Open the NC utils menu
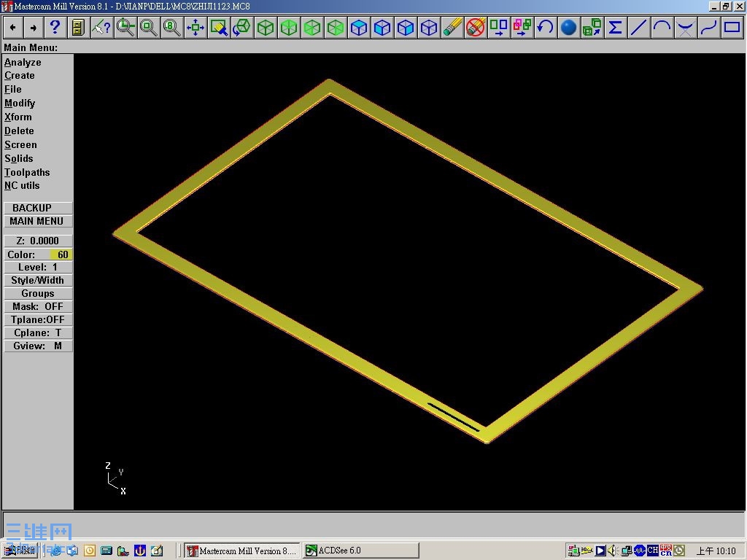The width and height of the screenshot is (747, 560). [22, 186]
